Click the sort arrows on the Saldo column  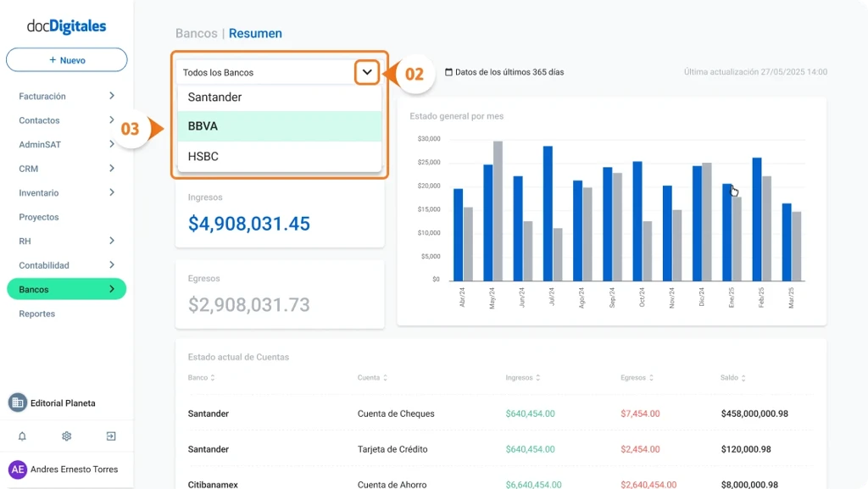743,378
